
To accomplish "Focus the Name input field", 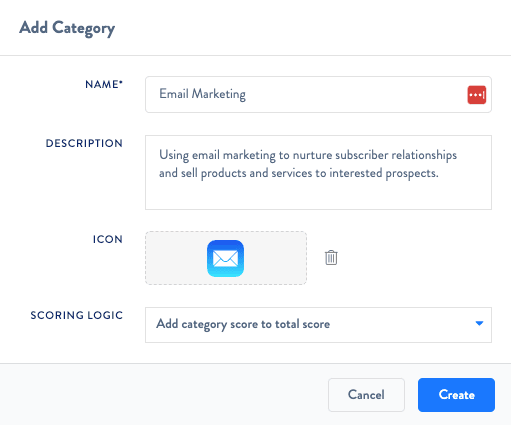I will 318,95.
